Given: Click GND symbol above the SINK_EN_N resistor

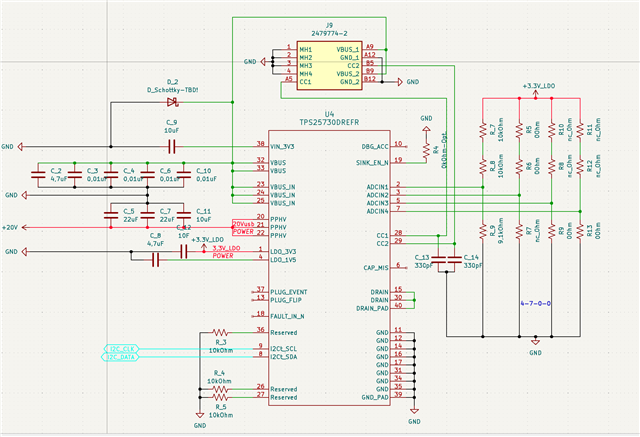Looking at the screenshot, I should (x=426, y=130).
